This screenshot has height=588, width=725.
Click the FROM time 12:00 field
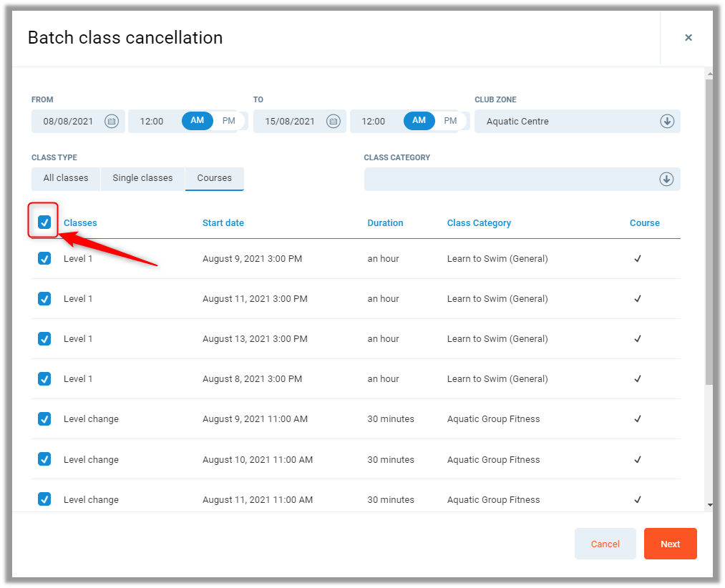[152, 122]
